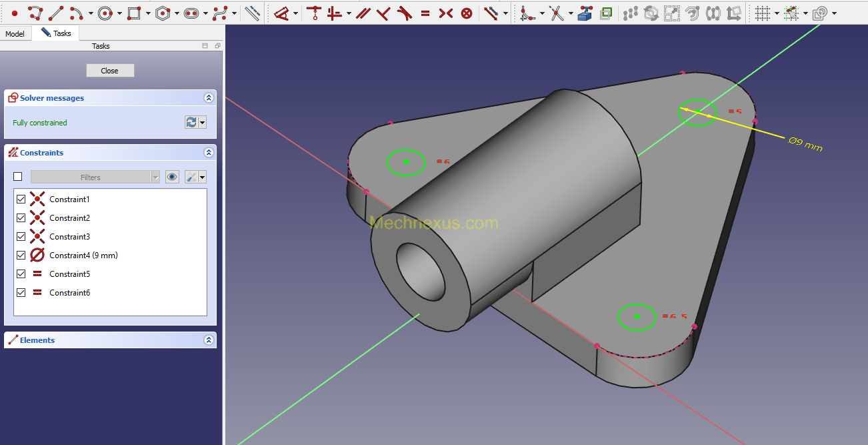
Task: Open the Rectangle tool dropdown arrow
Action: click(148, 13)
